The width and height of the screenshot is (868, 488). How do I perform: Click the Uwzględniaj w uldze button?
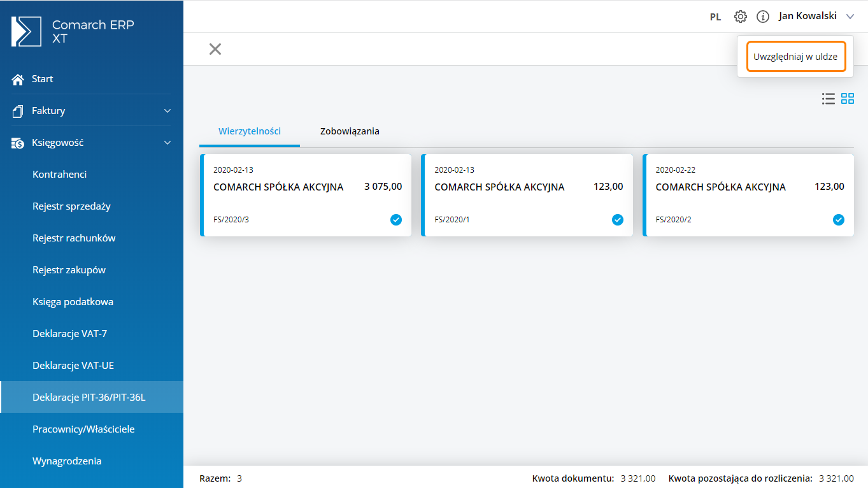click(x=795, y=57)
